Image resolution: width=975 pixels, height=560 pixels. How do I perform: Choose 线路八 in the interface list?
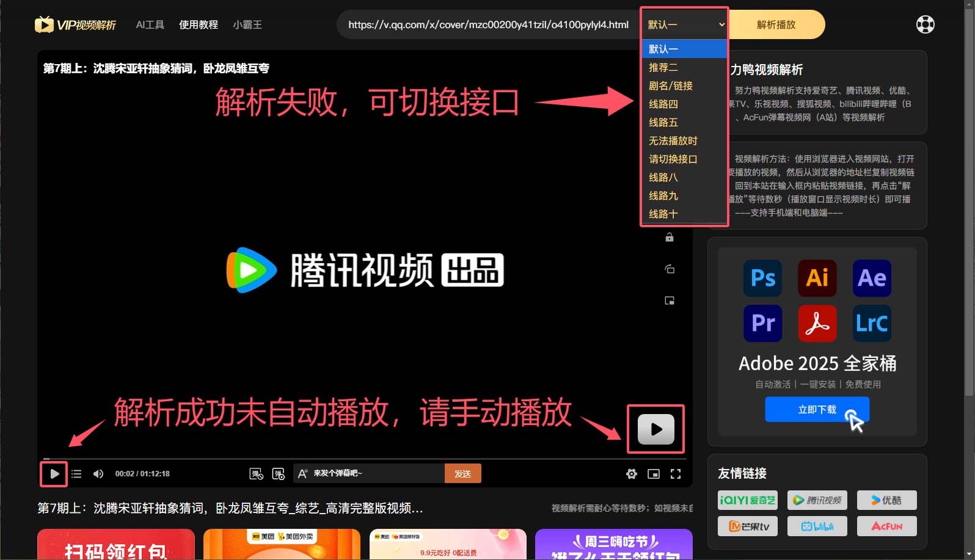click(663, 178)
